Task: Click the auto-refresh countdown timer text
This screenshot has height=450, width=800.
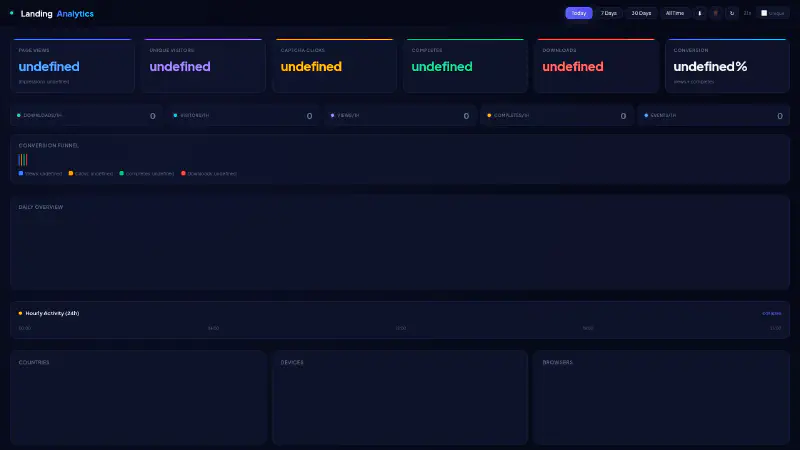Action: pyautogui.click(x=747, y=13)
